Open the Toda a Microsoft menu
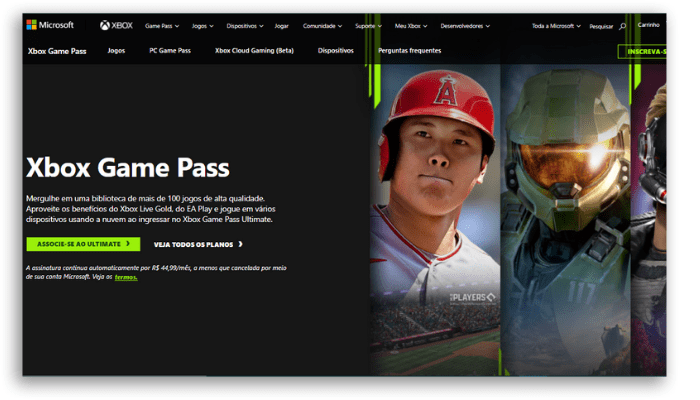This screenshot has width=700, height=400. (x=556, y=26)
